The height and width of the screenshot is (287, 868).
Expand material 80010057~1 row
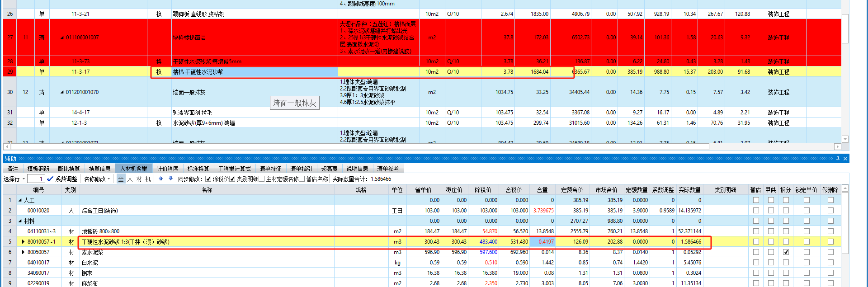[24, 242]
